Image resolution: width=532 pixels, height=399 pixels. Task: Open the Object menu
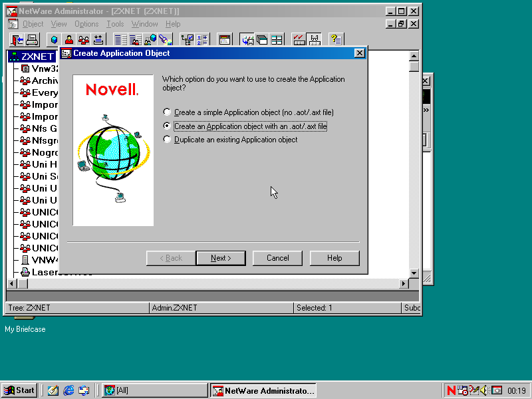pyautogui.click(x=33, y=24)
